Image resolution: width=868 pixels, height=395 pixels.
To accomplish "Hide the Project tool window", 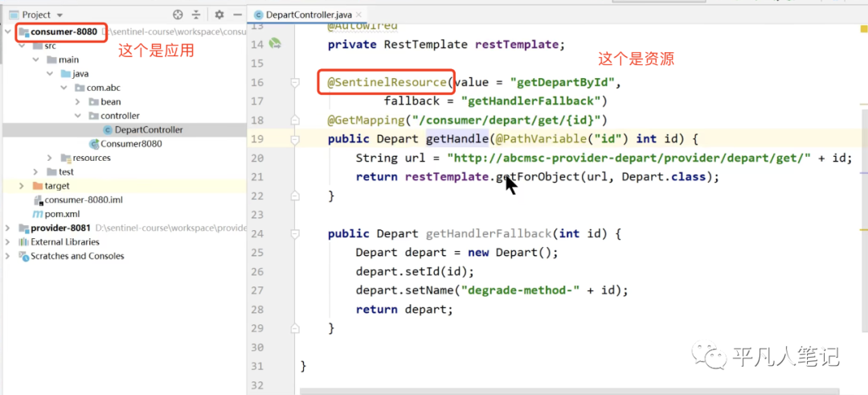I will (237, 15).
